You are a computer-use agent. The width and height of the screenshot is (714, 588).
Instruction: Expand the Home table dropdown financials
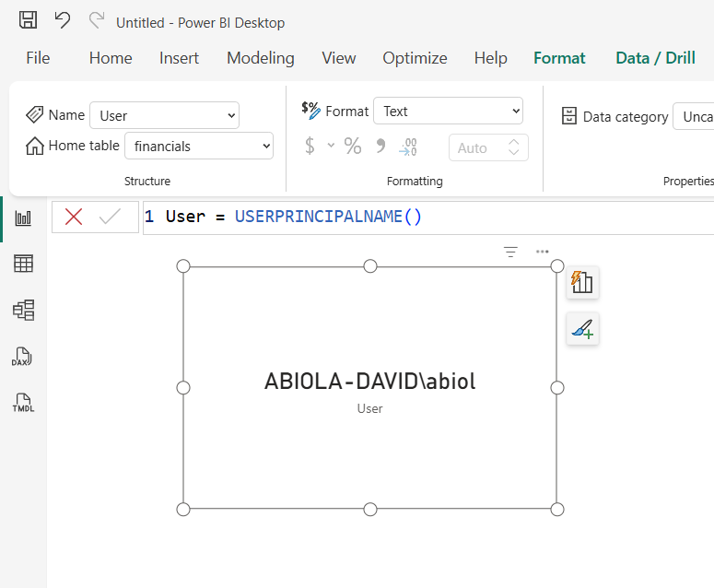199,146
